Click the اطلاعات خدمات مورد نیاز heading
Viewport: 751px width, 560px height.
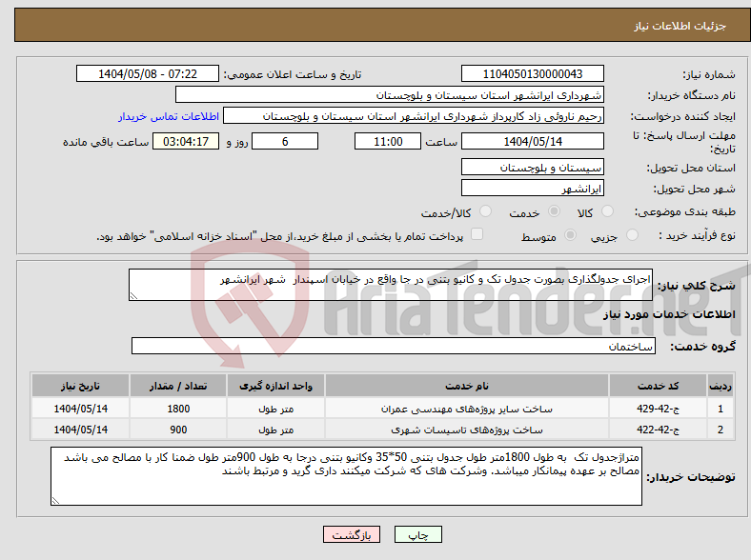[x=669, y=314]
